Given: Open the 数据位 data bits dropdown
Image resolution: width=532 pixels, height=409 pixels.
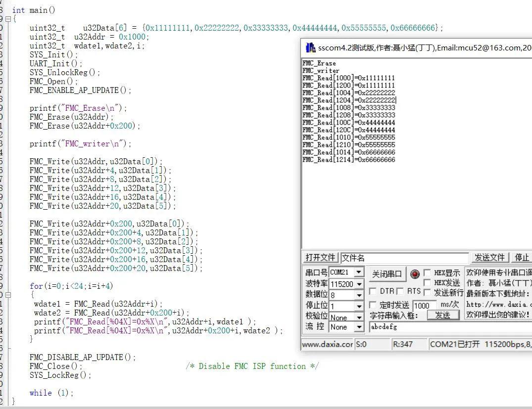Looking at the screenshot, I should pos(359,295).
